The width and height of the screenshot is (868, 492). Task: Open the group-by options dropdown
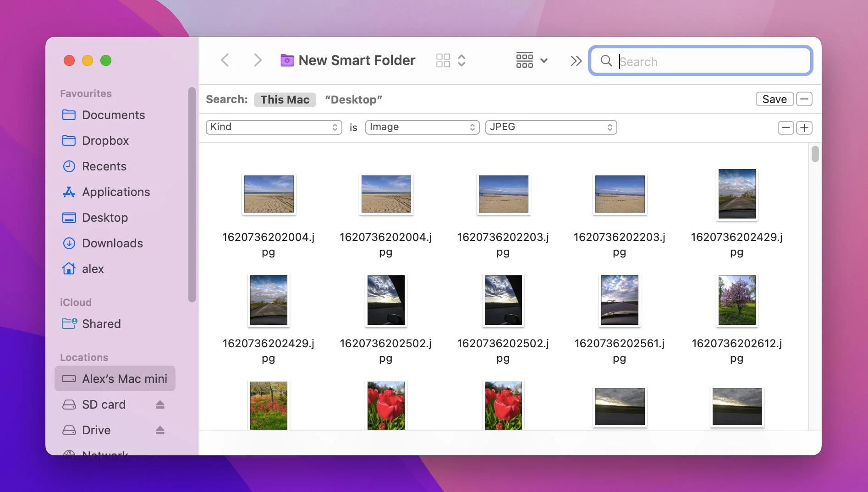click(x=532, y=60)
